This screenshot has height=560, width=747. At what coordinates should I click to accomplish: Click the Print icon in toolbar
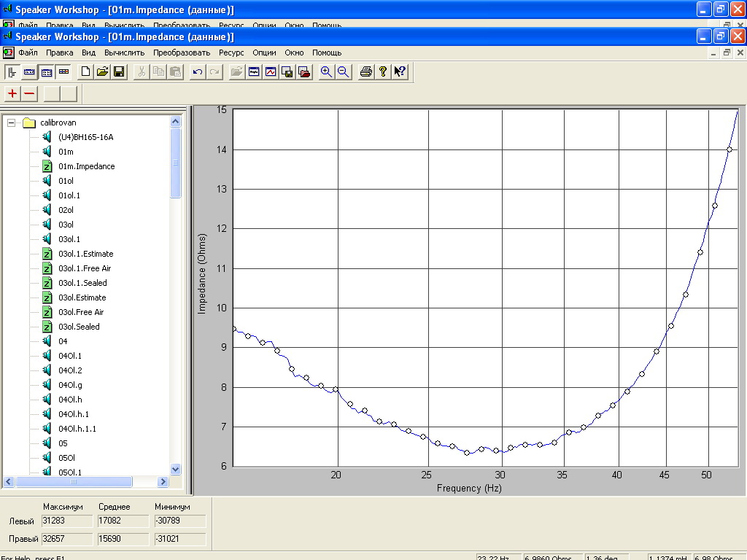click(x=366, y=71)
